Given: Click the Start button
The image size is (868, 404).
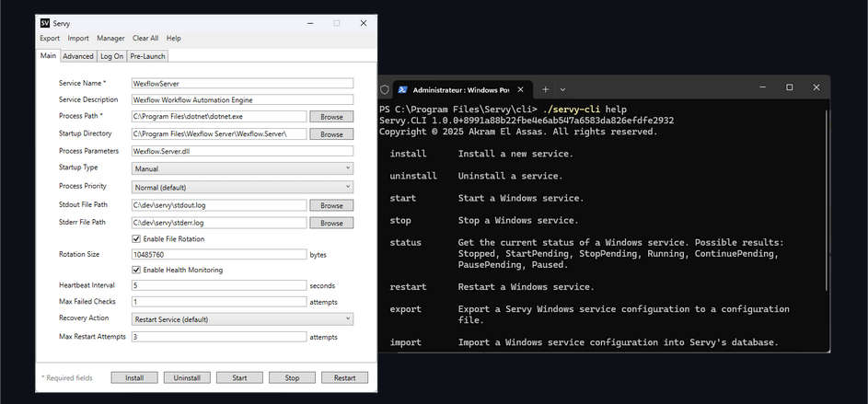Looking at the screenshot, I should [x=239, y=378].
